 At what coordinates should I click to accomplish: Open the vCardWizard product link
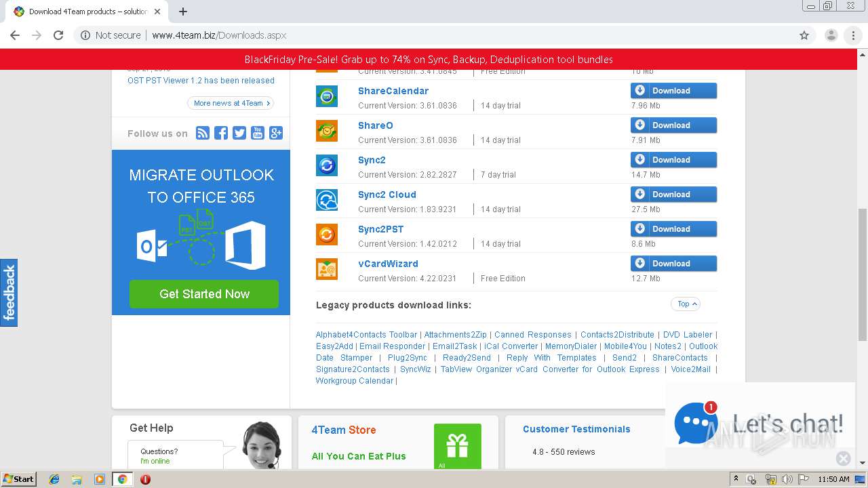coord(388,264)
